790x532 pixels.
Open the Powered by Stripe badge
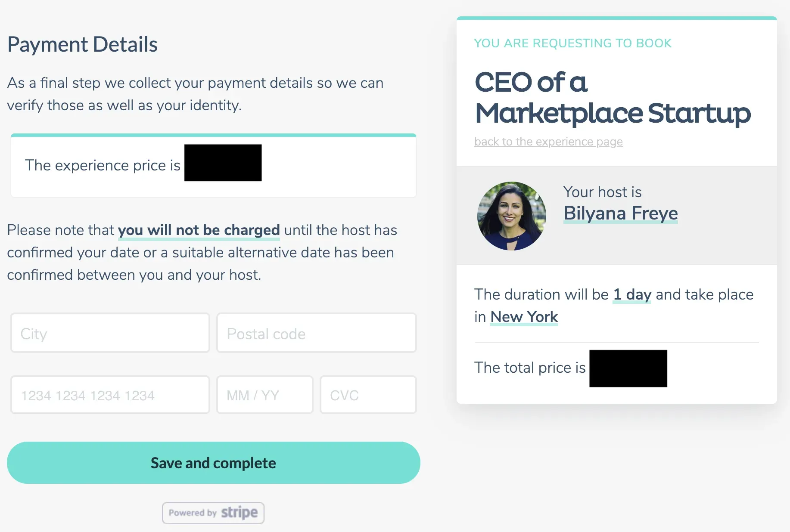point(213,513)
